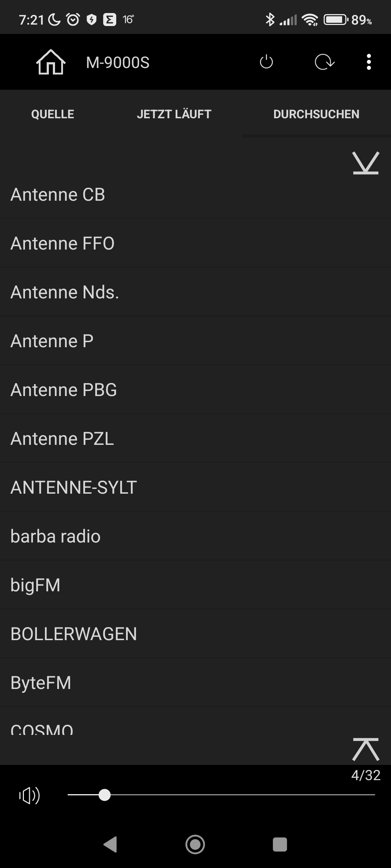Jump to bottom of station list
The image size is (391, 868).
(x=366, y=163)
